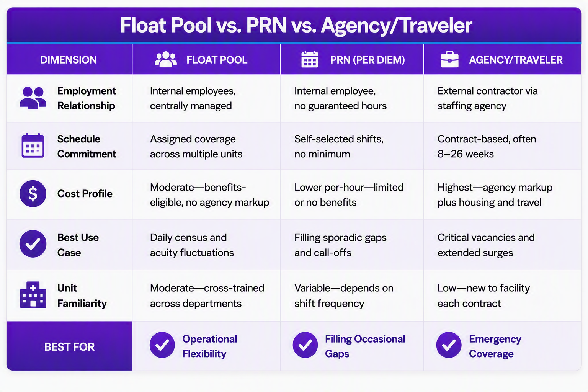Click checkmark beside Filling Occasional Gaps
The image size is (588, 392).
pos(305,345)
